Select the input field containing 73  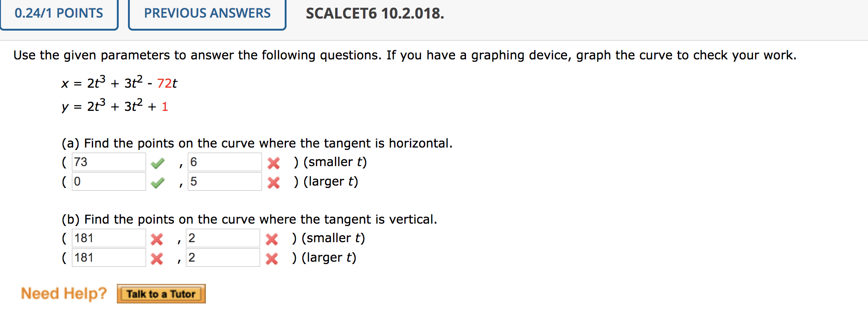(x=108, y=162)
